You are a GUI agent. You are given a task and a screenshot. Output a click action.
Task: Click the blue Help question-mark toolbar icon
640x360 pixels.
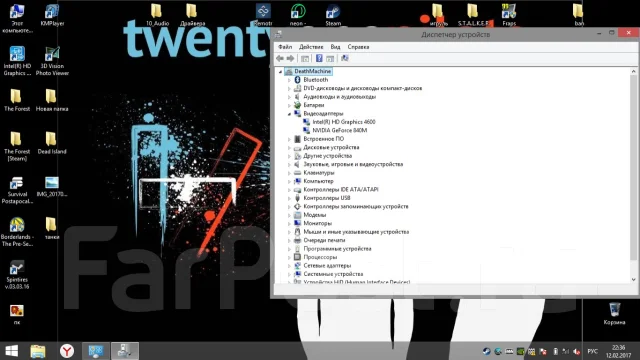tap(319, 58)
